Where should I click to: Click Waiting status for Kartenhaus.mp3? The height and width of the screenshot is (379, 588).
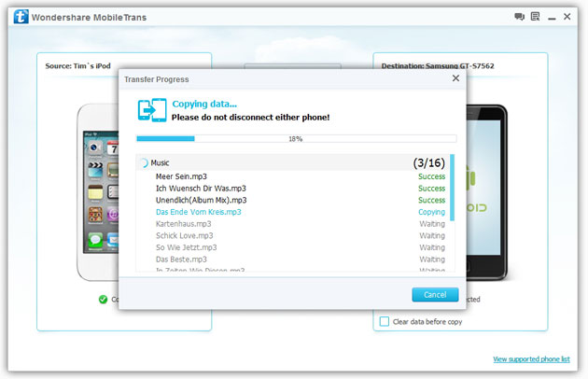click(432, 224)
